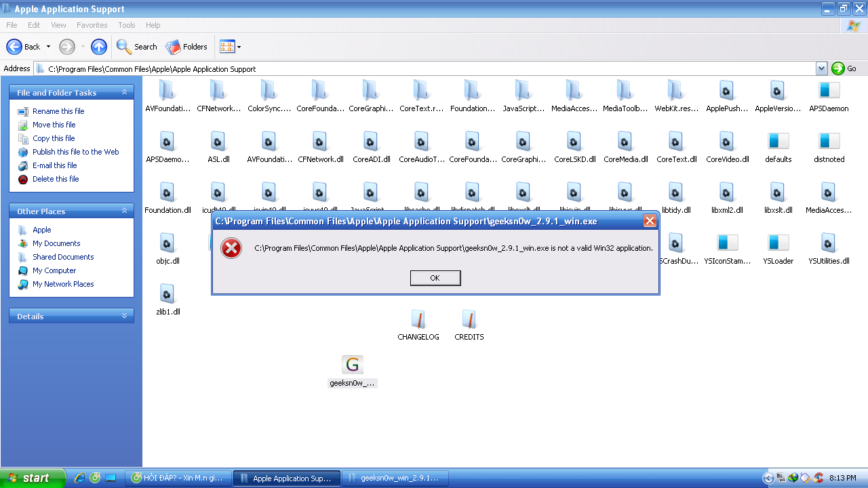Select the CHANGELOG file icon
This screenshot has height=488, width=868.
(x=418, y=319)
